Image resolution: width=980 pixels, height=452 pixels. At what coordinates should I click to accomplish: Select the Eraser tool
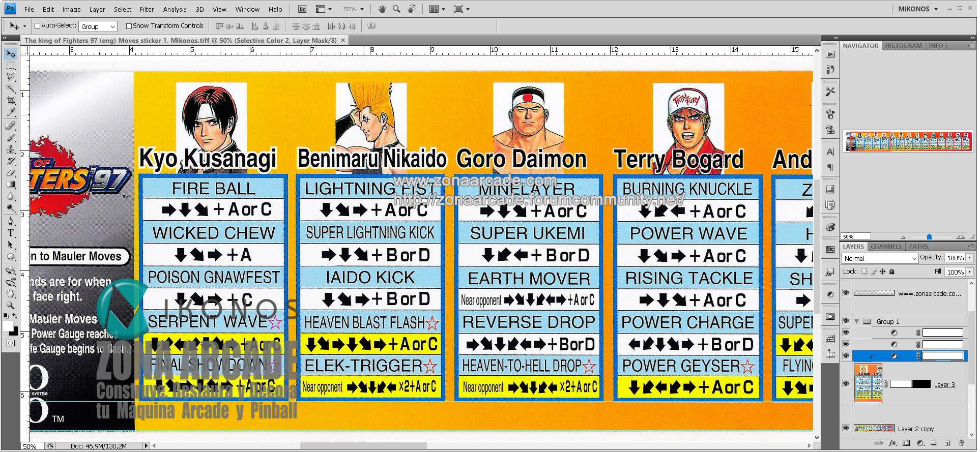(11, 172)
